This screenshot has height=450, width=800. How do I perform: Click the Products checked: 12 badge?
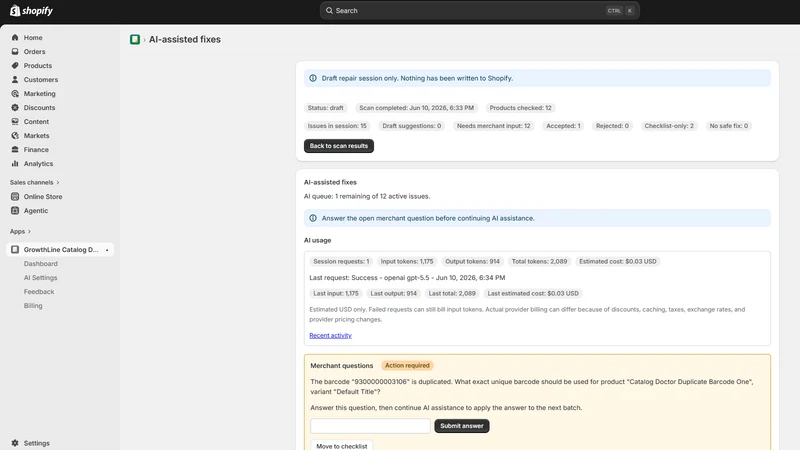click(520, 108)
